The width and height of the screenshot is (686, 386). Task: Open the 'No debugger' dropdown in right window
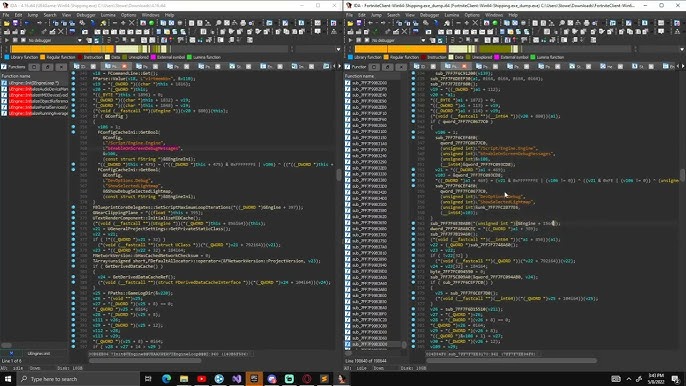[423, 40]
